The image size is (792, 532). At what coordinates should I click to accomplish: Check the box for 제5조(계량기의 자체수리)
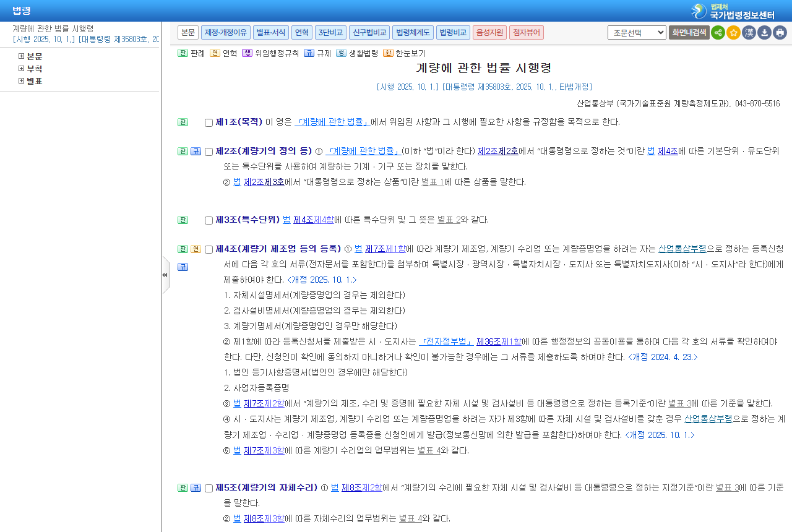coord(209,488)
